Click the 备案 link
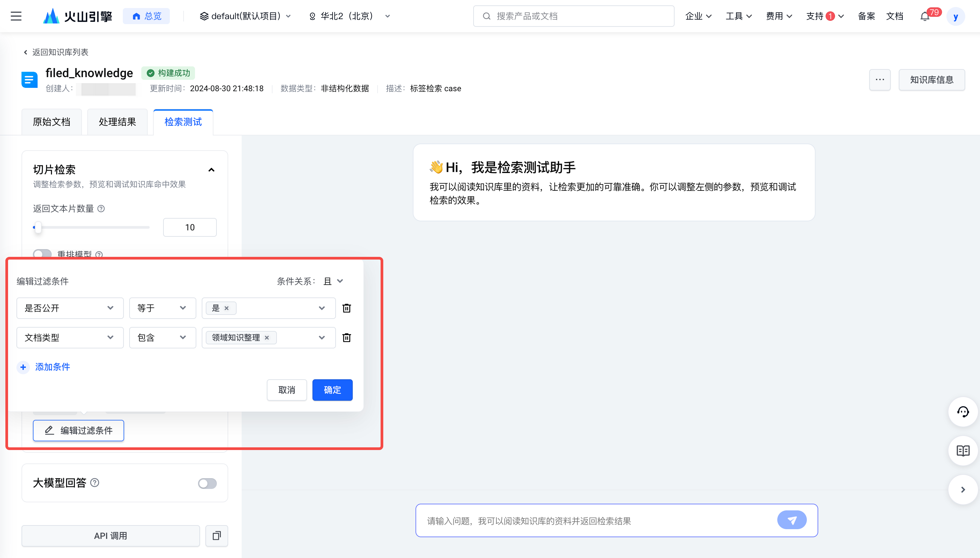The image size is (980, 558). (x=867, y=16)
